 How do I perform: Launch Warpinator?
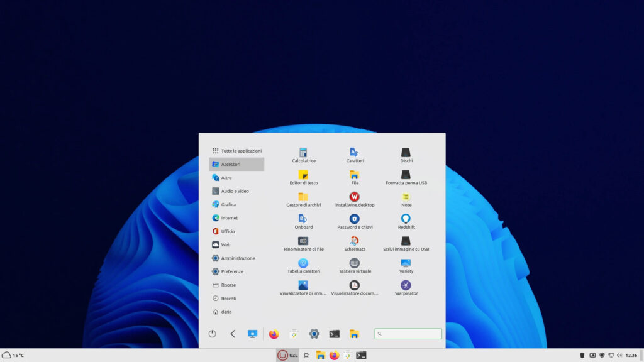pyautogui.click(x=406, y=288)
